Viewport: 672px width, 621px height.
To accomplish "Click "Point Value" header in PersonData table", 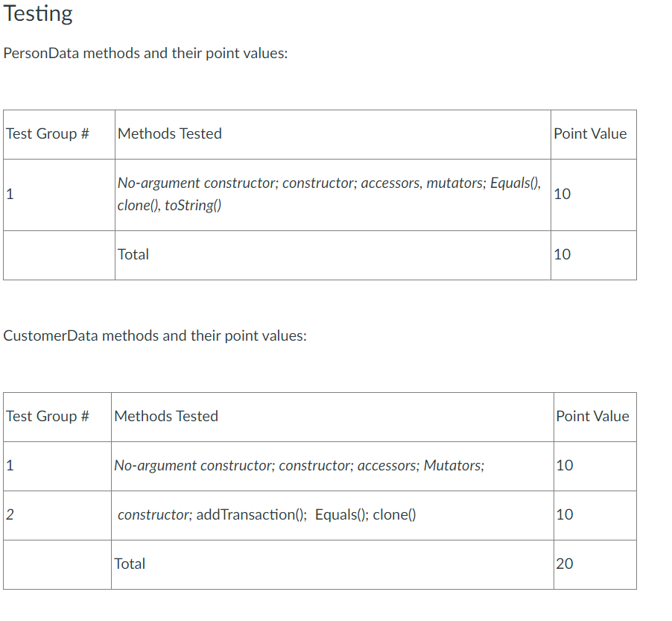I will (x=590, y=134).
